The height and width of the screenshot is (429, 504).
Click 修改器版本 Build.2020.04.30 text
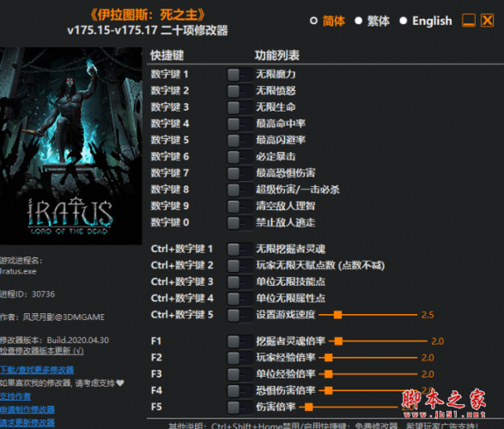[54, 340]
